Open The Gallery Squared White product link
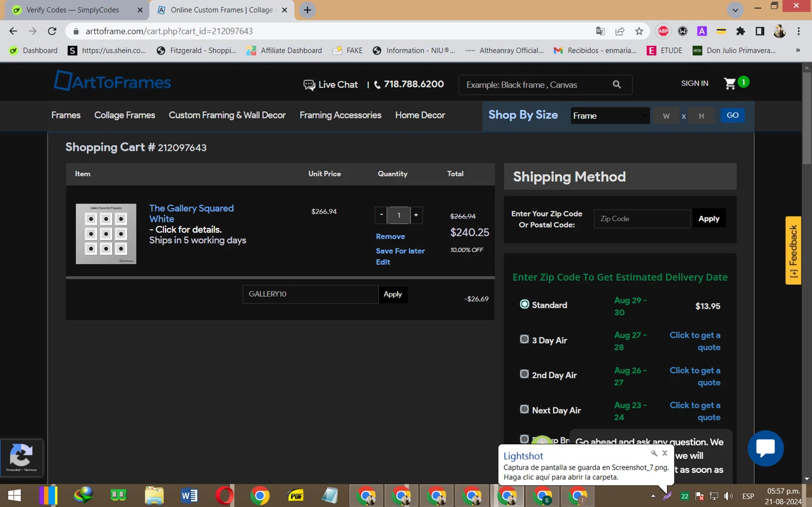Viewport: 812px width, 507px height. 192,213
